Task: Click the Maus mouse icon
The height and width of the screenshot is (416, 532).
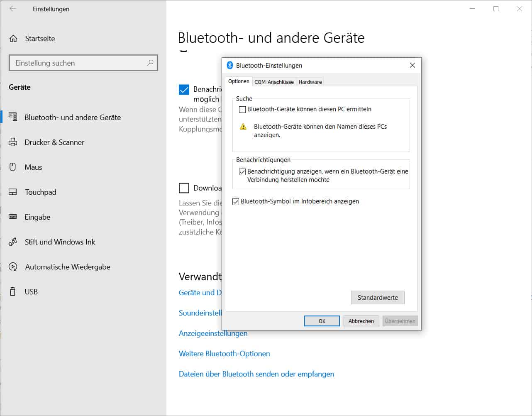Action: click(x=13, y=167)
